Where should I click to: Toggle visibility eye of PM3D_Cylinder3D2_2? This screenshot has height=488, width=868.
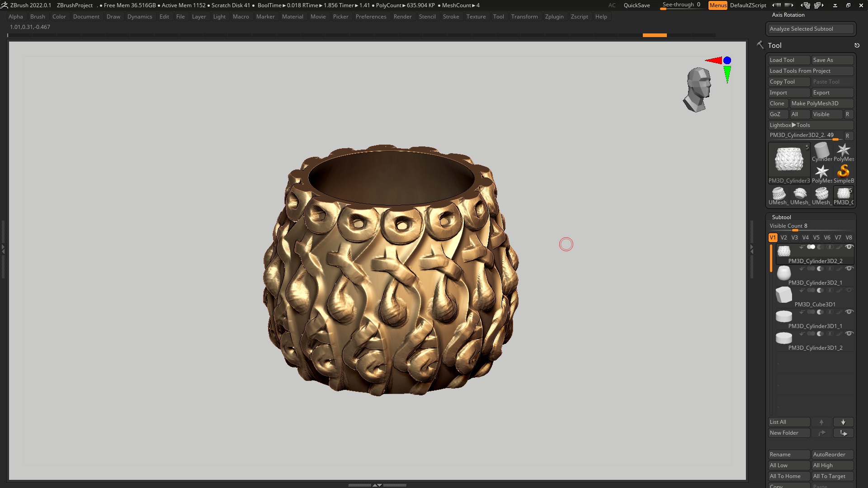(x=849, y=247)
